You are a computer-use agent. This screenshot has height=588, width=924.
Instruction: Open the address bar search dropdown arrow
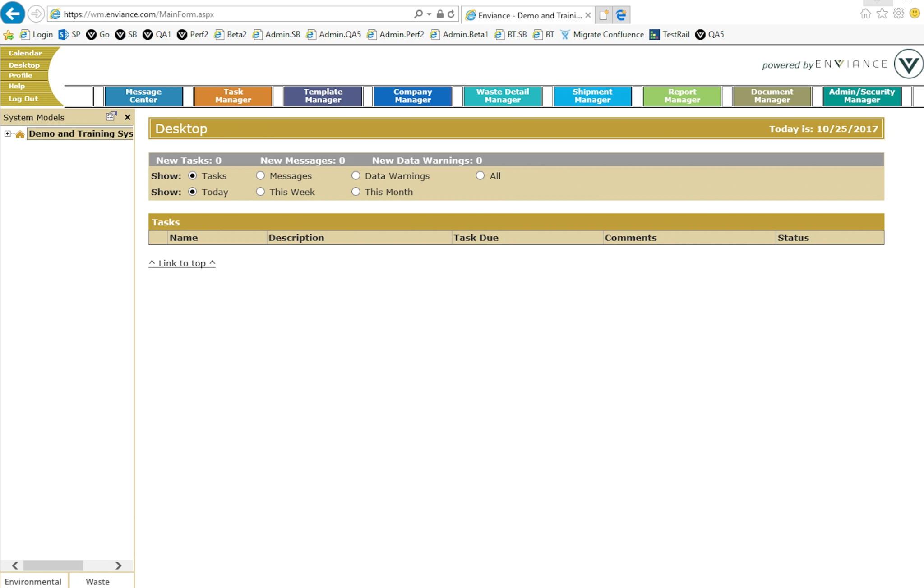tap(429, 14)
